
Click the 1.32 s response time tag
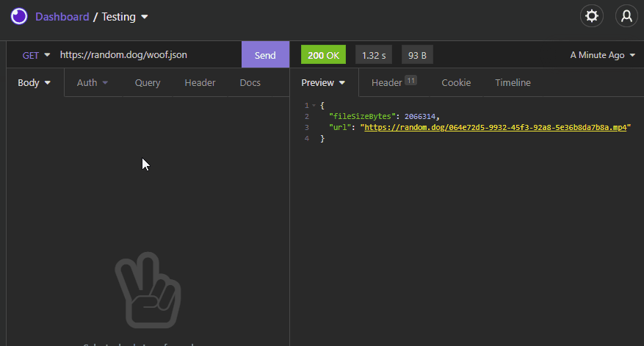tap(374, 55)
